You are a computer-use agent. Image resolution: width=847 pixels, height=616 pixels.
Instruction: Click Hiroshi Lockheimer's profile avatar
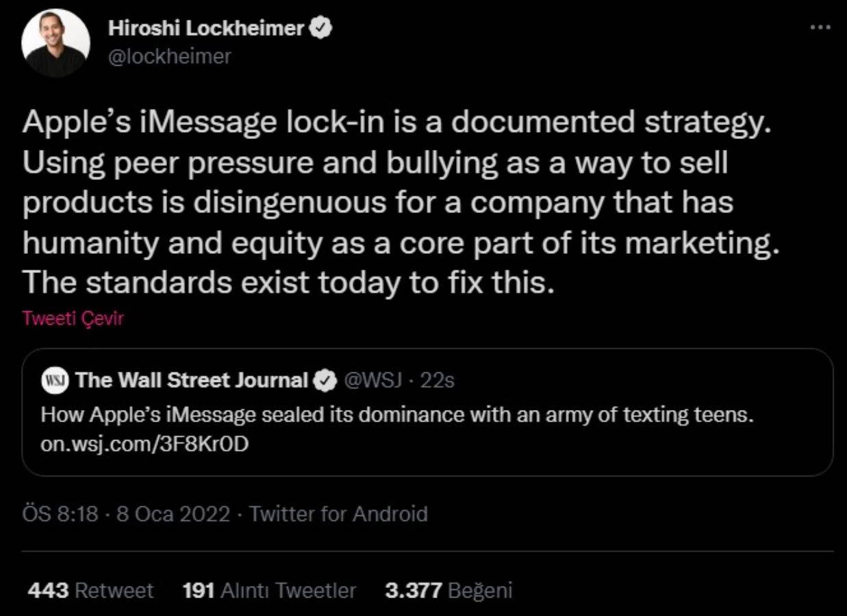click(x=55, y=42)
